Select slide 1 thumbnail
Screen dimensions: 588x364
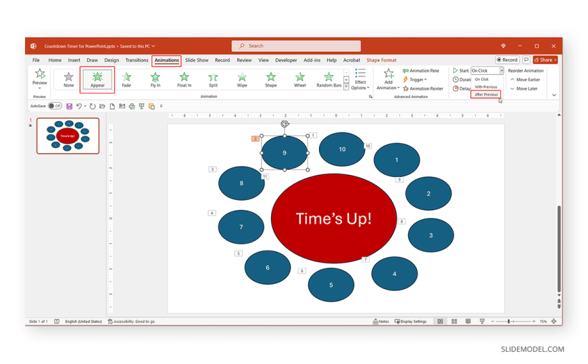pos(68,136)
